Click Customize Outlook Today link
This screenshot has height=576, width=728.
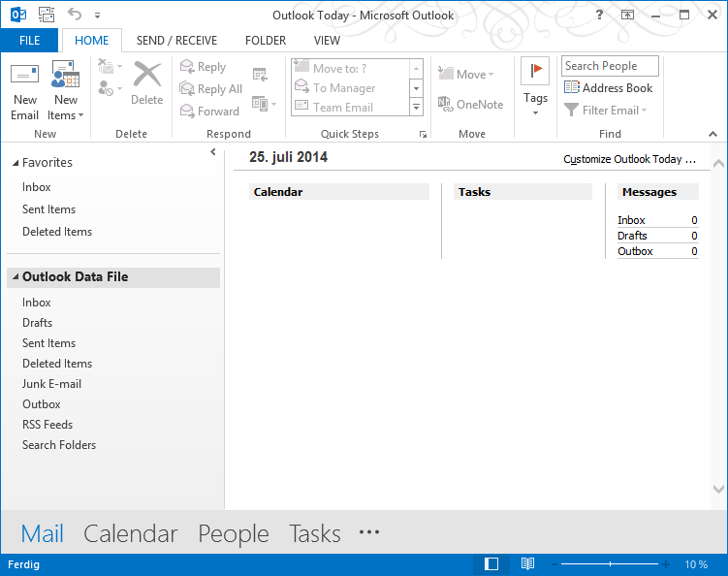tap(629, 159)
